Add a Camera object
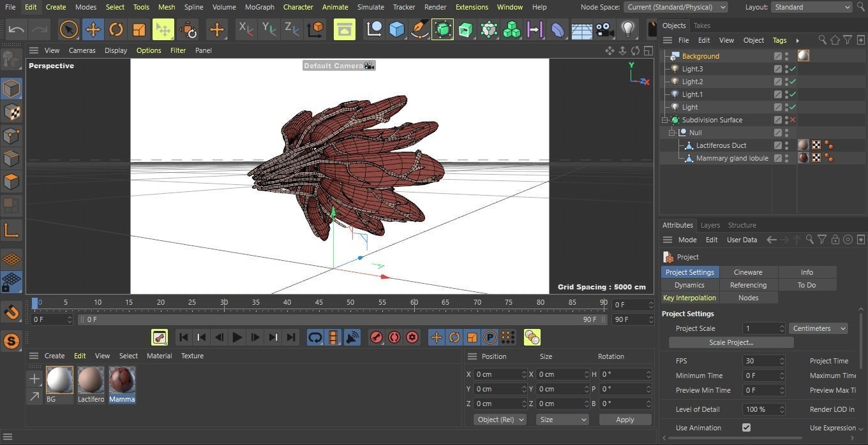 pyautogui.click(x=604, y=29)
